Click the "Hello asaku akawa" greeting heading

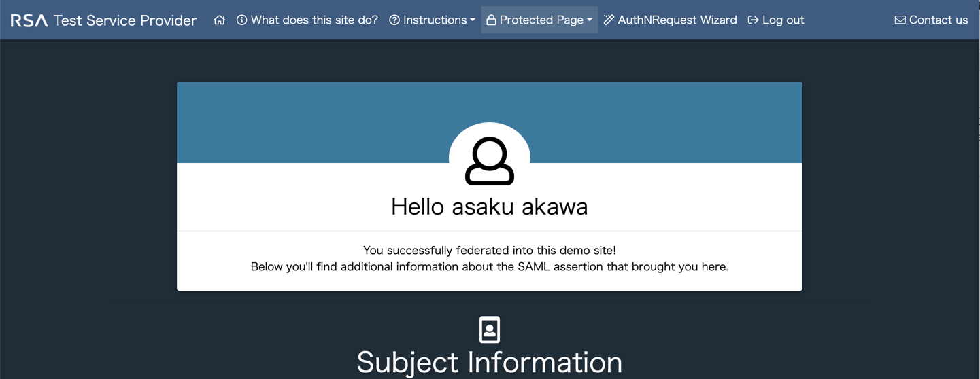[490, 206]
